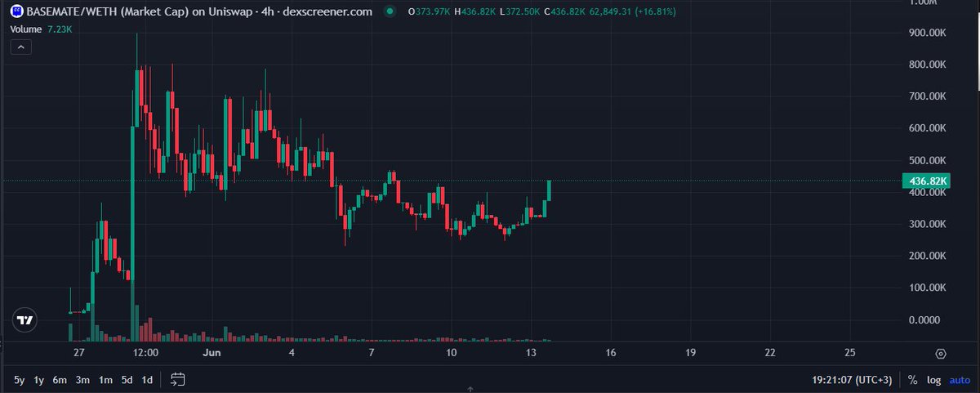Click the close value C436.82K
Image resolution: width=980 pixels, height=393 pixels.
[x=567, y=12]
